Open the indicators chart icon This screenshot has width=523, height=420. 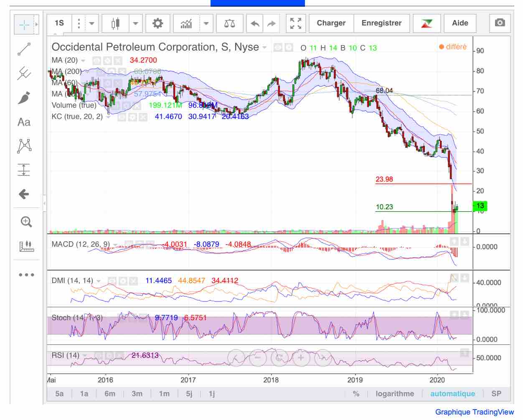coord(186,23)
